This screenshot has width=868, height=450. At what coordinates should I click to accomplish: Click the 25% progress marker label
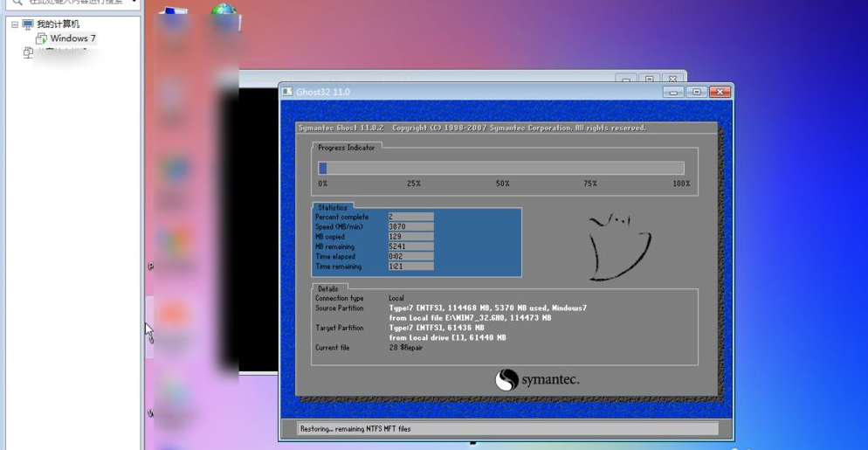(x=414, y=183)
